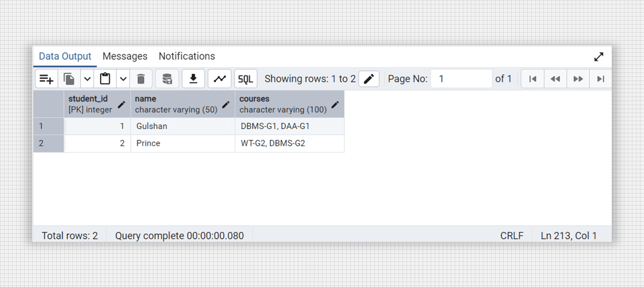Click the 'WT-G2, DBMS-G2' cell
Screen dimensions: 644x287
(x=290, y=143)
